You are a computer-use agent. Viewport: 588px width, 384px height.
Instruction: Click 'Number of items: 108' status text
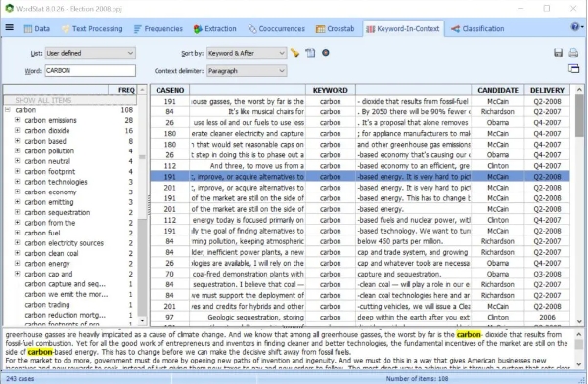[417, 379]
